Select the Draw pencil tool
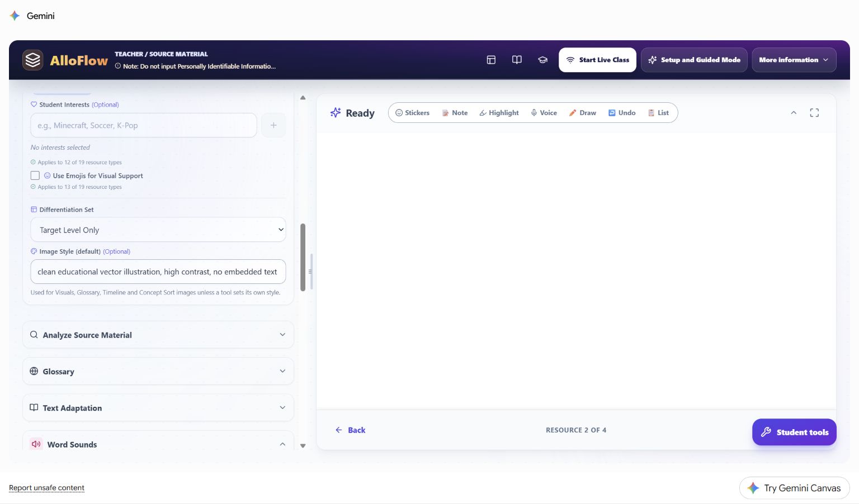Viewport: 859px width, 504px height. click(582, 113)
